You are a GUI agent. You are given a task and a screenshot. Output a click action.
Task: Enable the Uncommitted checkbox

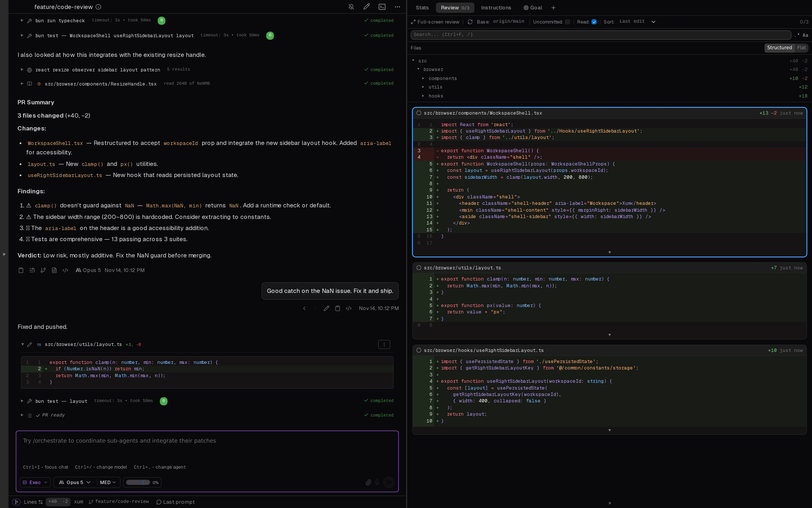coord(568,22)
